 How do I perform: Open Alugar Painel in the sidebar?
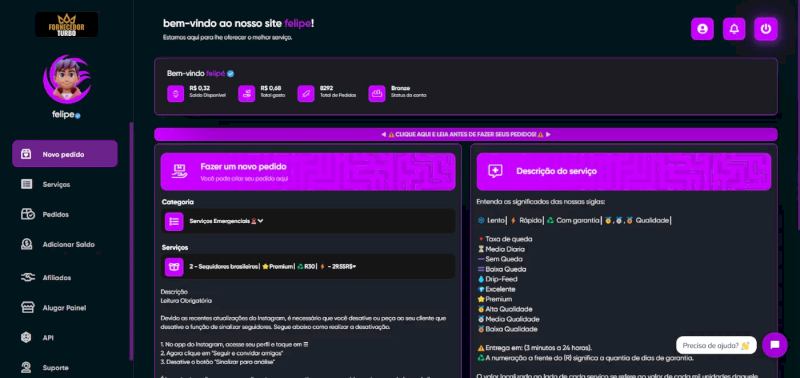pos(64,308)
